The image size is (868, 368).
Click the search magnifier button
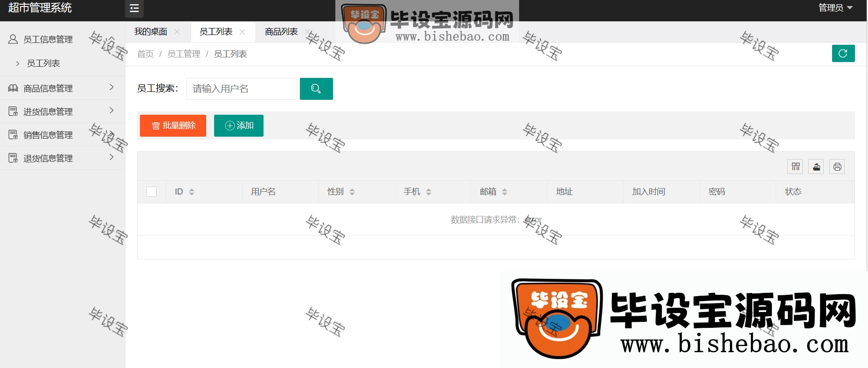pyautogui.click(x=316, y=89)
